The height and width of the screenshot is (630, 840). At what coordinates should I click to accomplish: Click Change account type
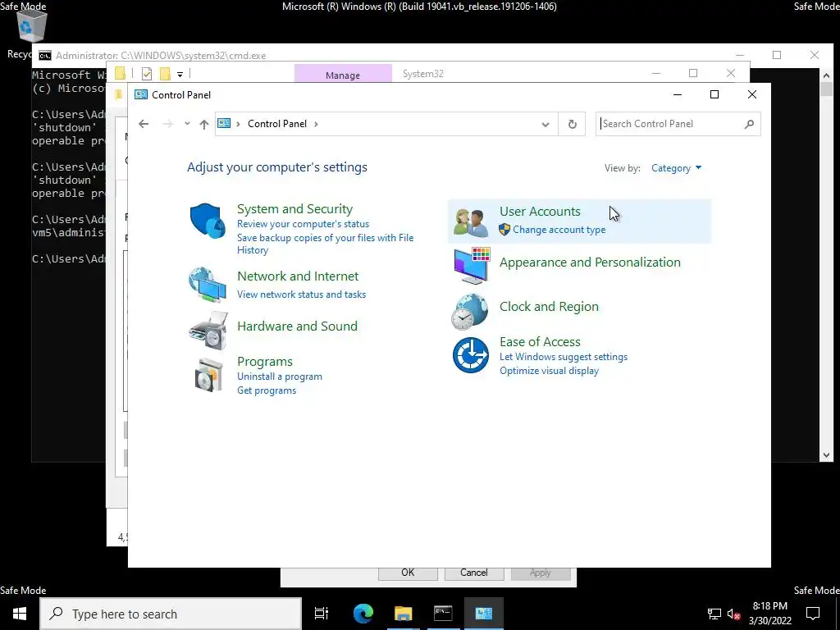(559, 230)
